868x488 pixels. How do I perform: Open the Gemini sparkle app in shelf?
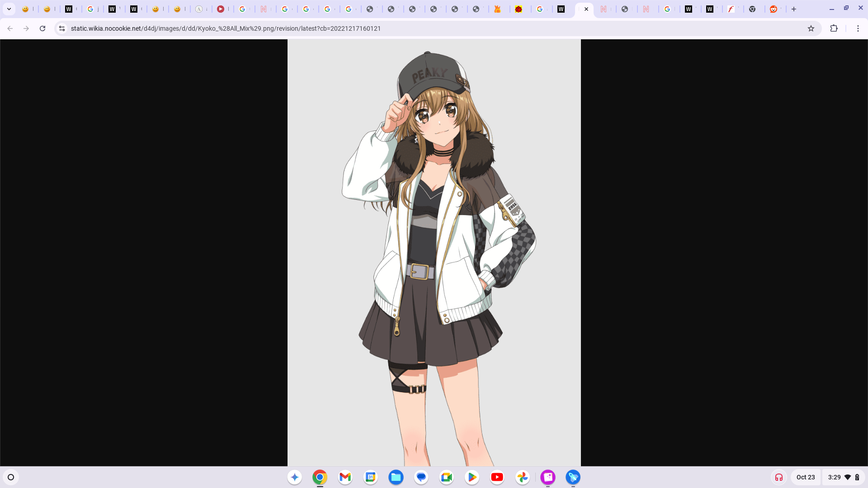(295, 477)
